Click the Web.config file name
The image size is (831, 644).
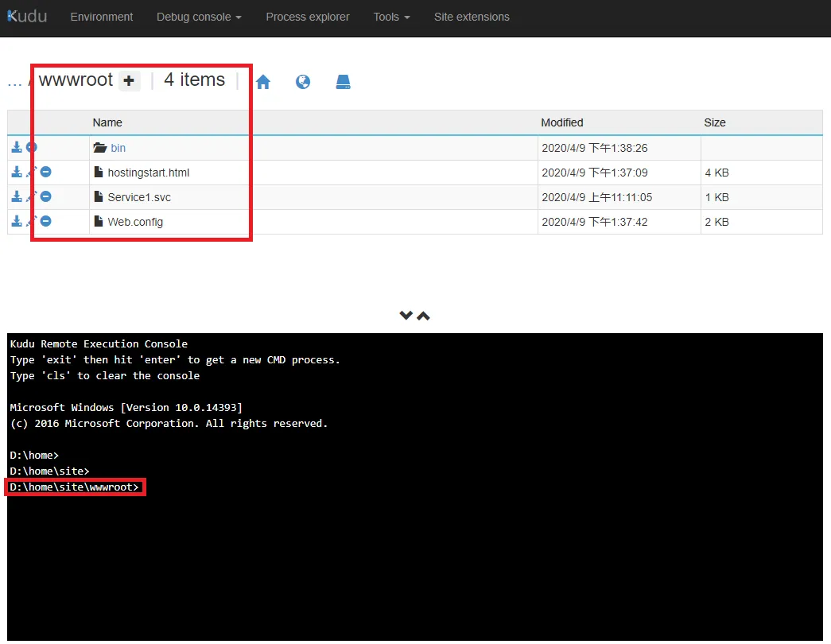135,222
